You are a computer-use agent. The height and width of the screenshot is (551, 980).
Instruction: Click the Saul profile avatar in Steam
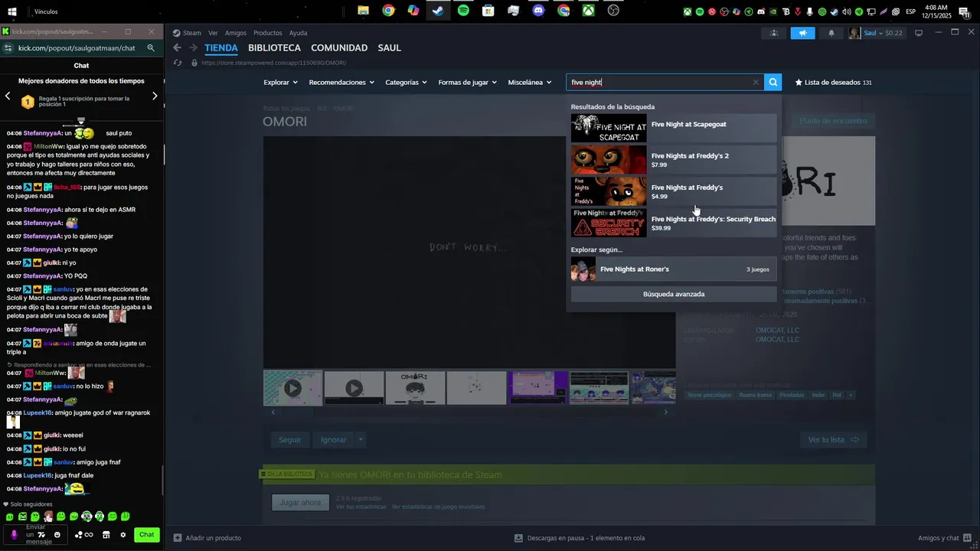pos(854,33)
